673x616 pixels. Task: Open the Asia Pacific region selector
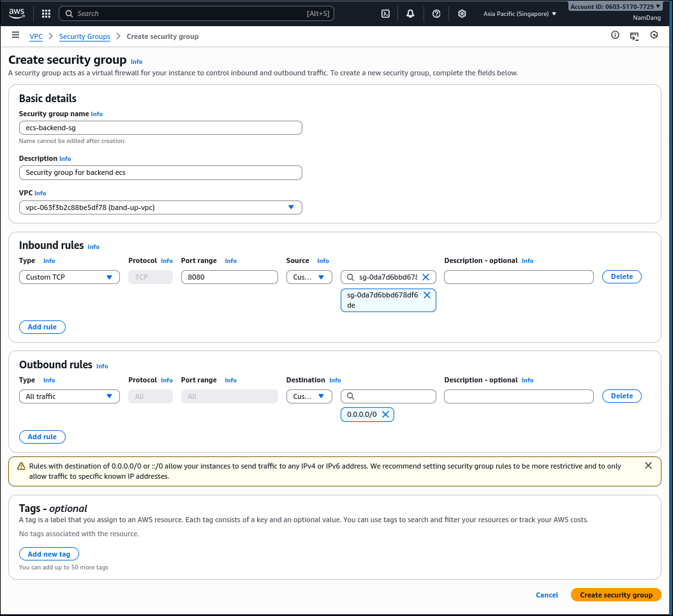(519, 13)
